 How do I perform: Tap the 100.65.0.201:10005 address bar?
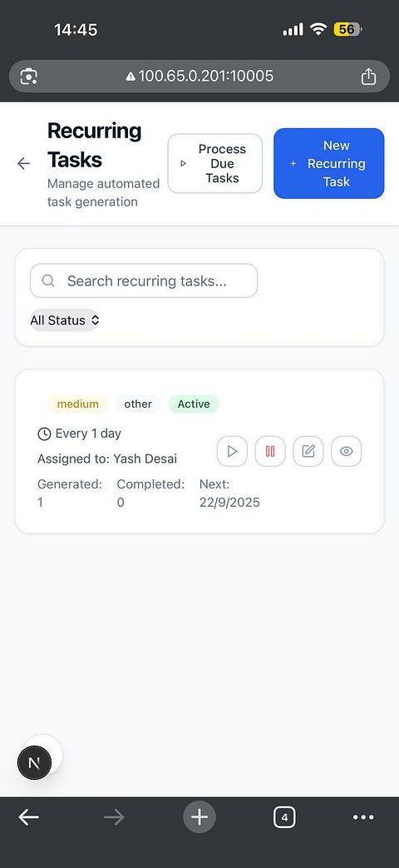(199, 77)
